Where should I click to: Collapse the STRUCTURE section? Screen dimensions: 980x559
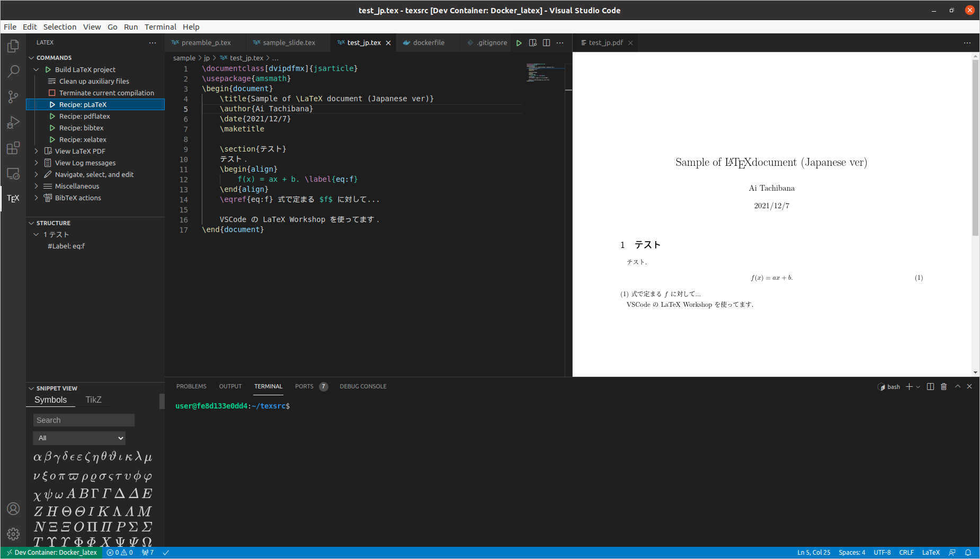coord(31,223)
